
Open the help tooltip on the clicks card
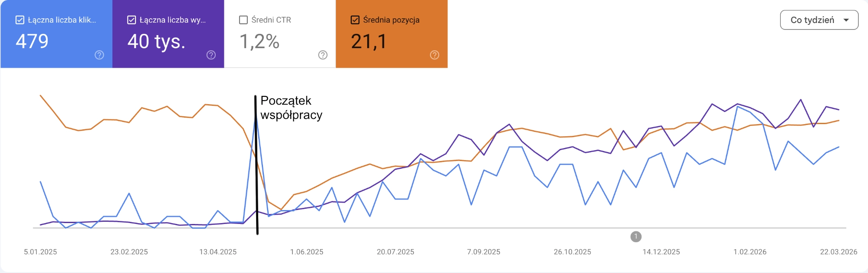click(99, 55)
